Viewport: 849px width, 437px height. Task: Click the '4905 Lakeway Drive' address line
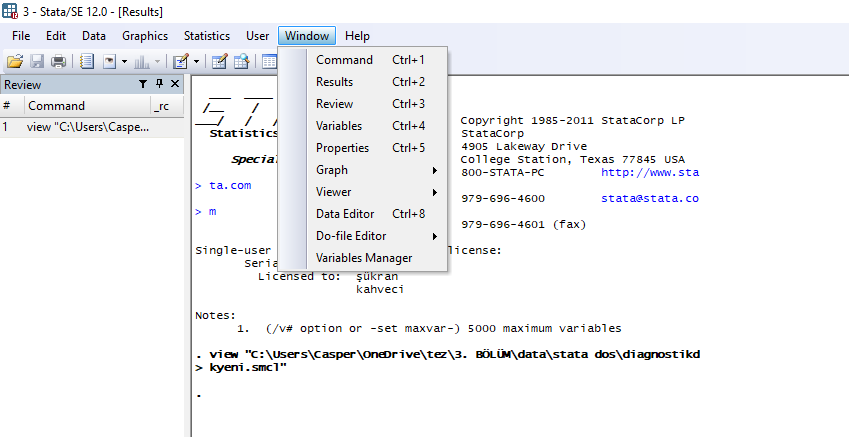(524, 147)
